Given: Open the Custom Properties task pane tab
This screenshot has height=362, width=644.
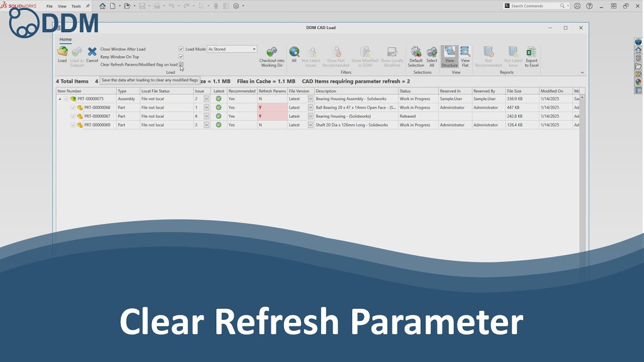Looking at the screenshot, I should click(638, 90).
